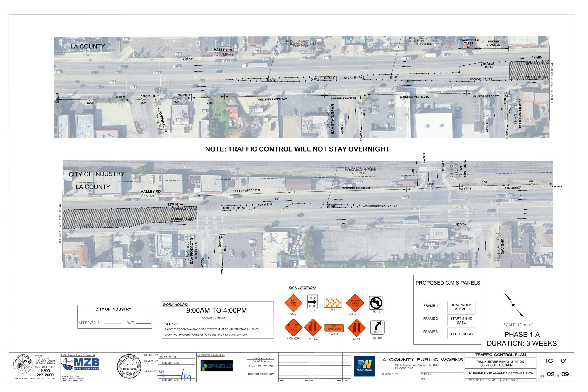Click the MZB Engineering logo
The image size is (588, 392).
[x=80, y=364]
